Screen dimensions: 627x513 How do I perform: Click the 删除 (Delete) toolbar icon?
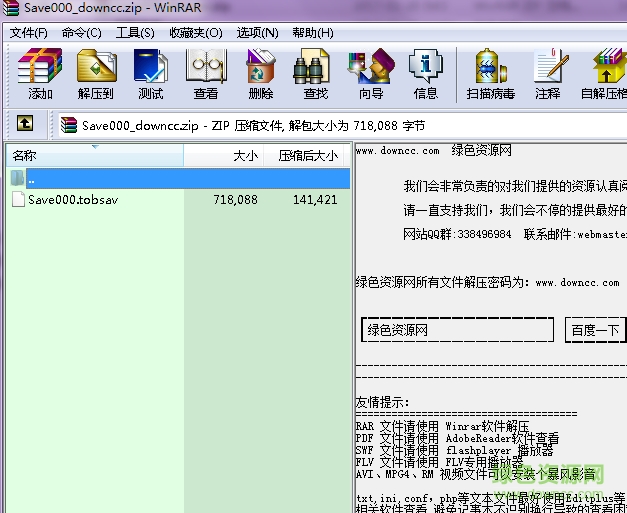[261, 74]
